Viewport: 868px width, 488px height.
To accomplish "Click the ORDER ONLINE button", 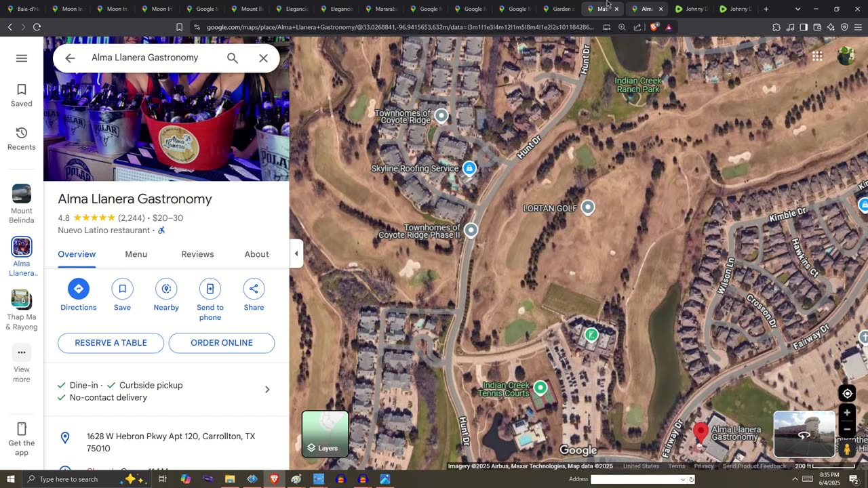I will tap(222, 343).
